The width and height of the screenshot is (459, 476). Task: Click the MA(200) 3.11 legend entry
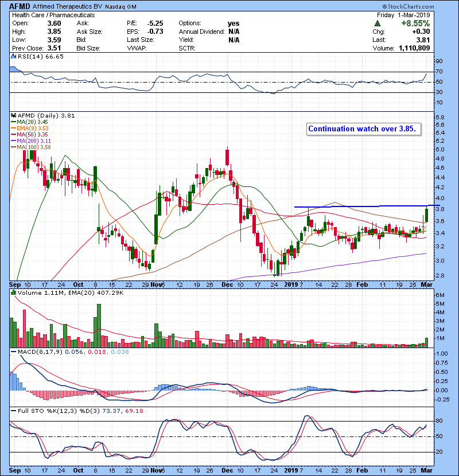pyautogui.click(x=31, y=141)
